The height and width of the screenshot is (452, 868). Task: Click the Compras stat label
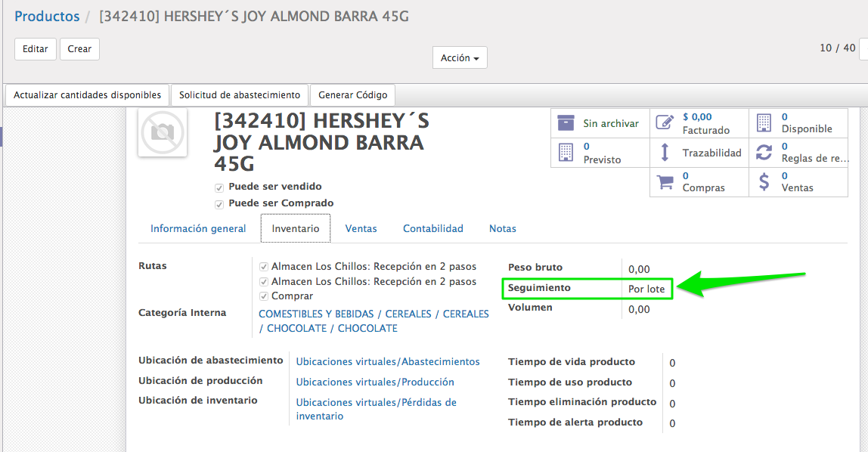coord(704,187)
